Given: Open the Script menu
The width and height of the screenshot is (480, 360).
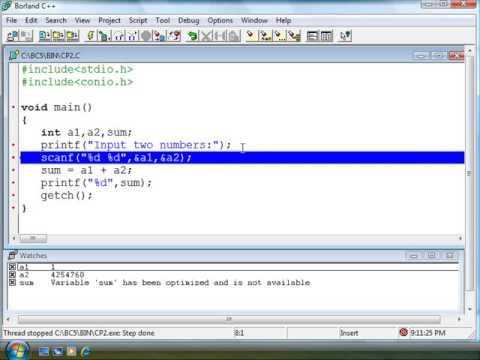Looking at the screenshot, I should (x=138, y=20).
